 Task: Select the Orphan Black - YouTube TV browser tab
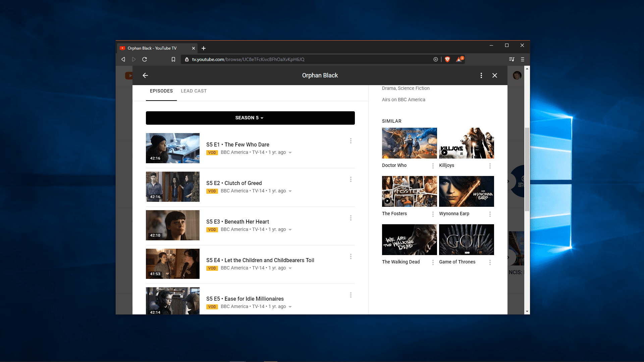tap(157, 48)
